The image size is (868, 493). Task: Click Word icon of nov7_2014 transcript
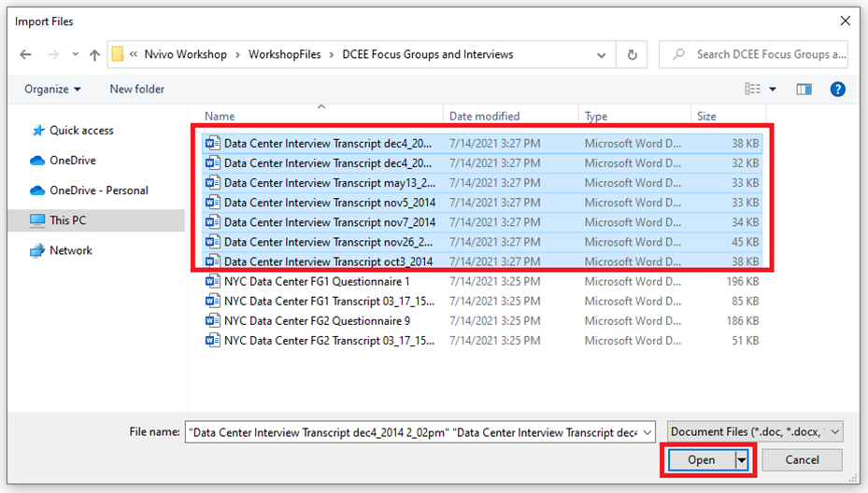tap(213, 222)
